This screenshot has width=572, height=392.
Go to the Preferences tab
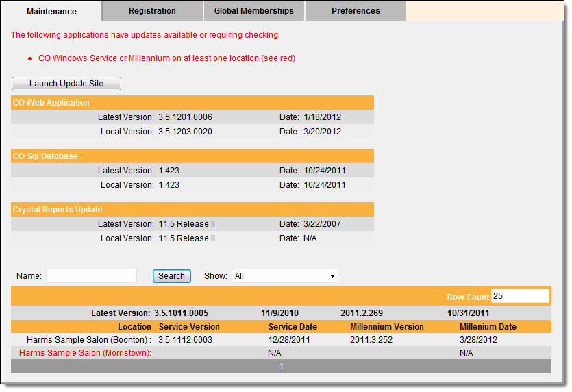356,11
